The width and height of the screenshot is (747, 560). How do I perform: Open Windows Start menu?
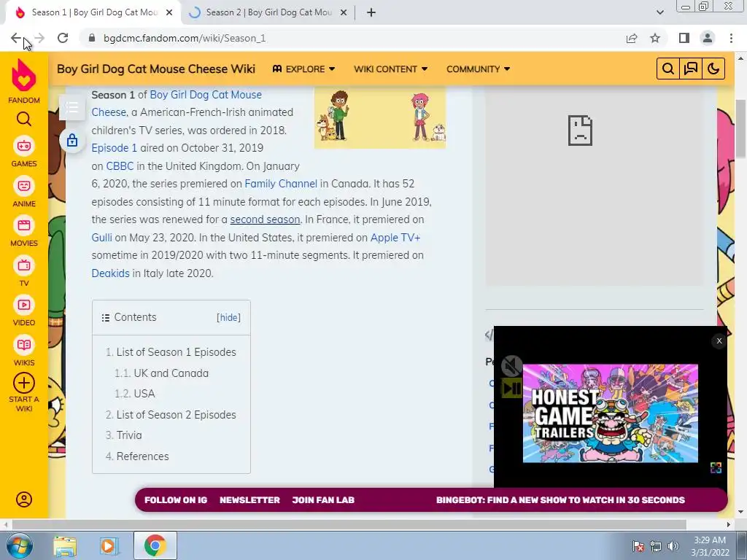pos(20,545)
